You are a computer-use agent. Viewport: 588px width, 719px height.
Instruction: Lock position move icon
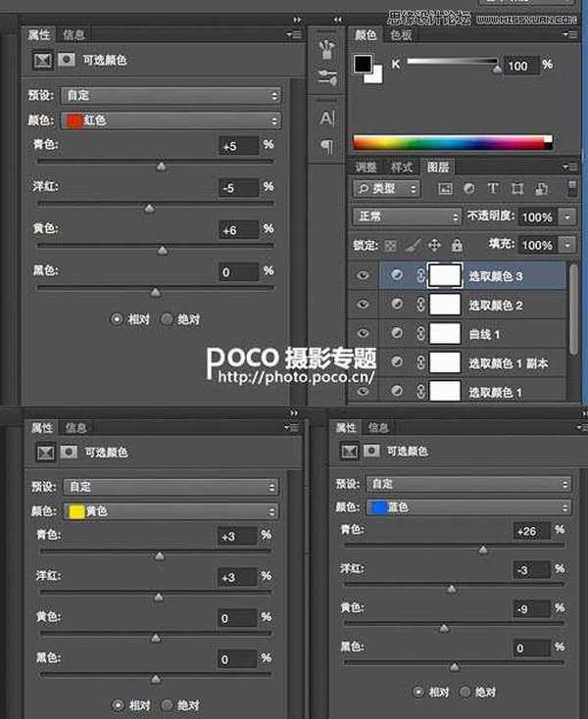(434, 245)
